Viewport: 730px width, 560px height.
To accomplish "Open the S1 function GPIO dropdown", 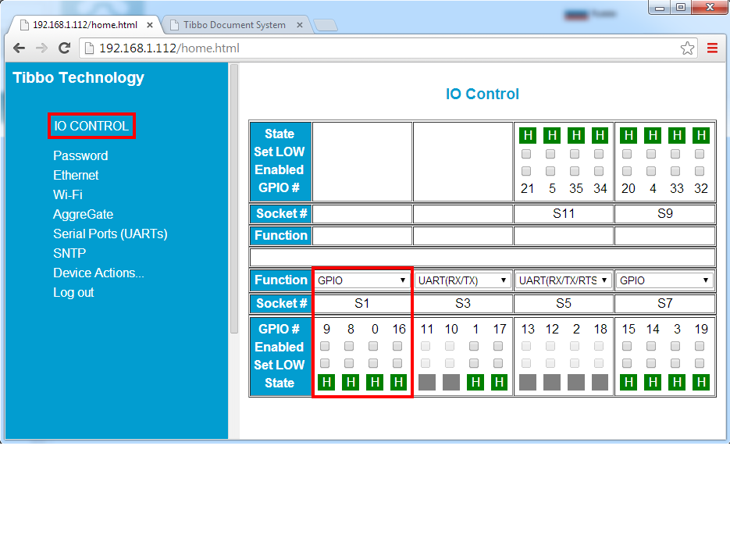I will click(x=361, y=280).
